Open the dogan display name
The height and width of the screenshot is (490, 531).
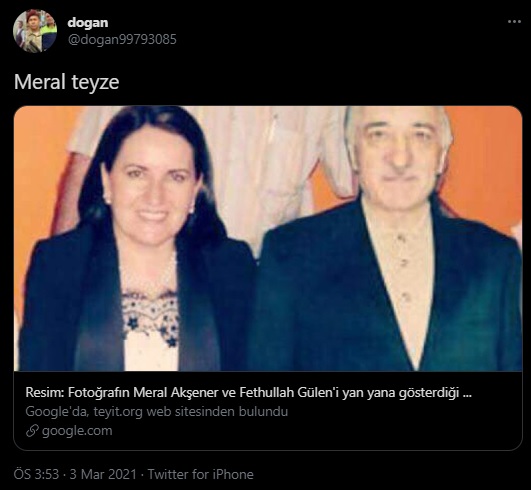pos(88,22)
